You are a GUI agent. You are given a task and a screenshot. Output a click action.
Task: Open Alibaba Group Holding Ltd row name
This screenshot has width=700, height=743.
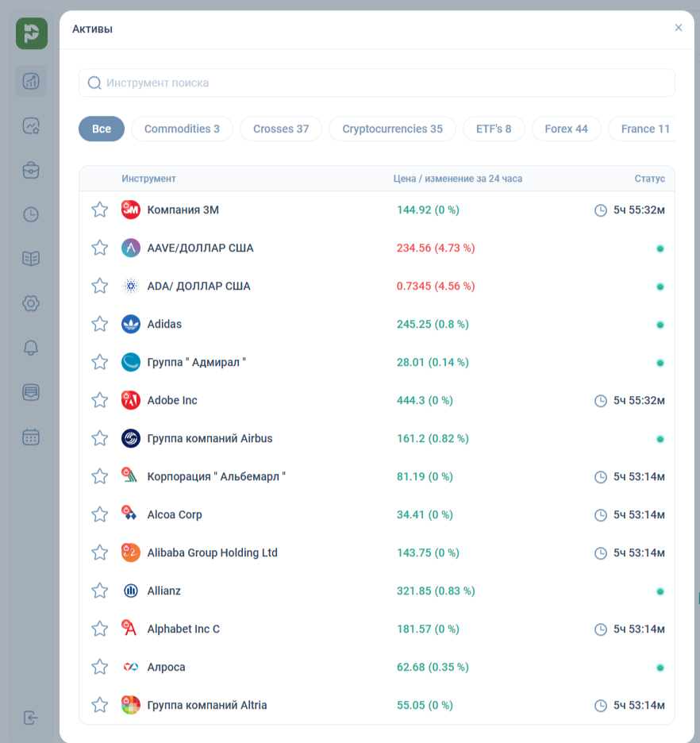[212, 553]
